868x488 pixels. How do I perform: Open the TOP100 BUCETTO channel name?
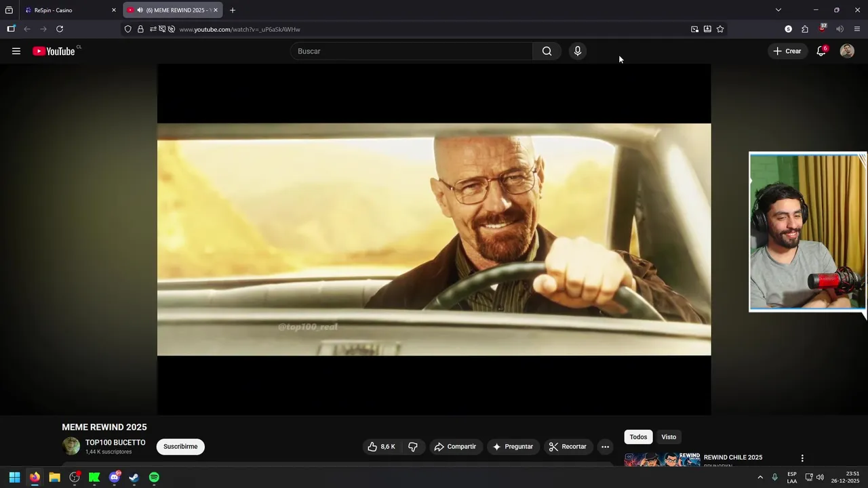[115, 443]
